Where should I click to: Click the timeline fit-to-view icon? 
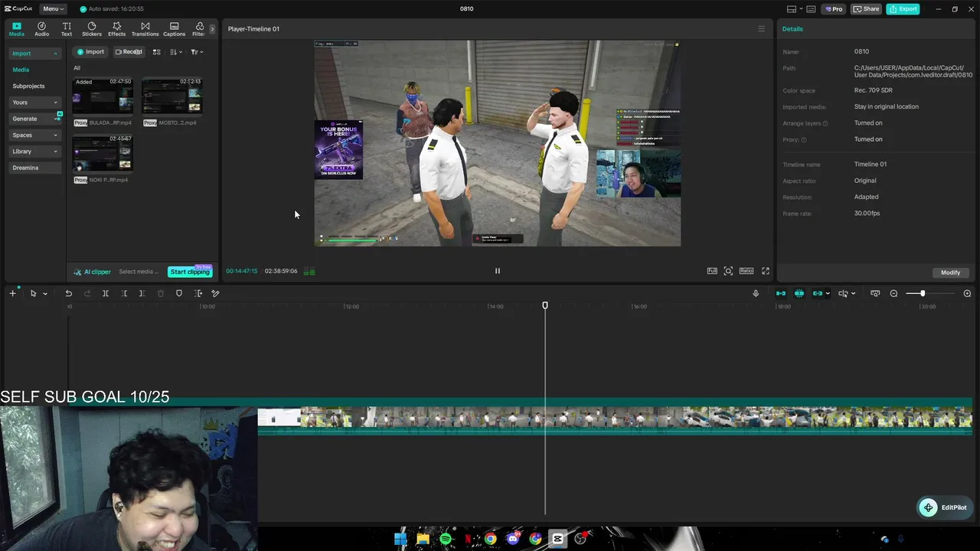tap(875, 294)
